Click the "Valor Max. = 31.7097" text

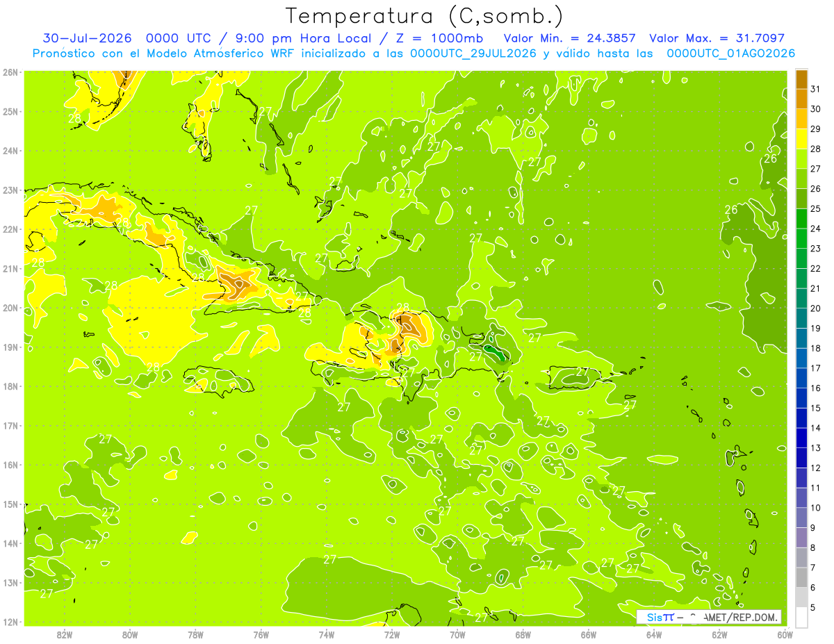click(717, 38)
